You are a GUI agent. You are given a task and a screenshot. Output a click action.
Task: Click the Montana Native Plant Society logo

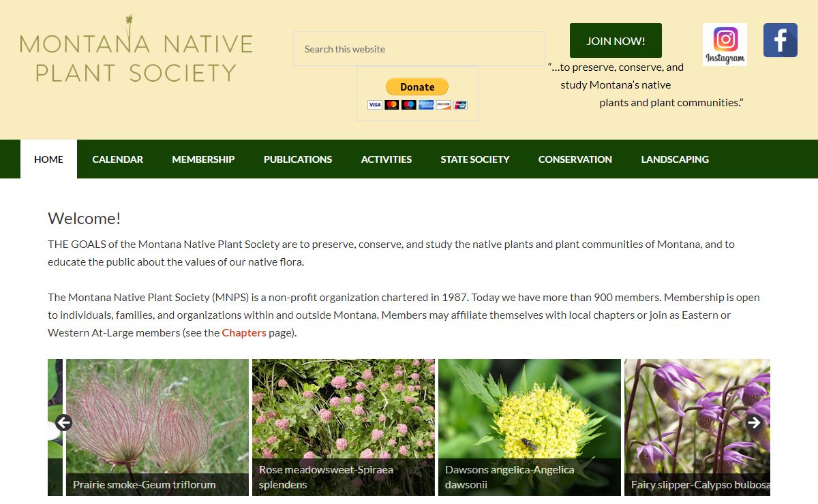(x=136, y=50)
